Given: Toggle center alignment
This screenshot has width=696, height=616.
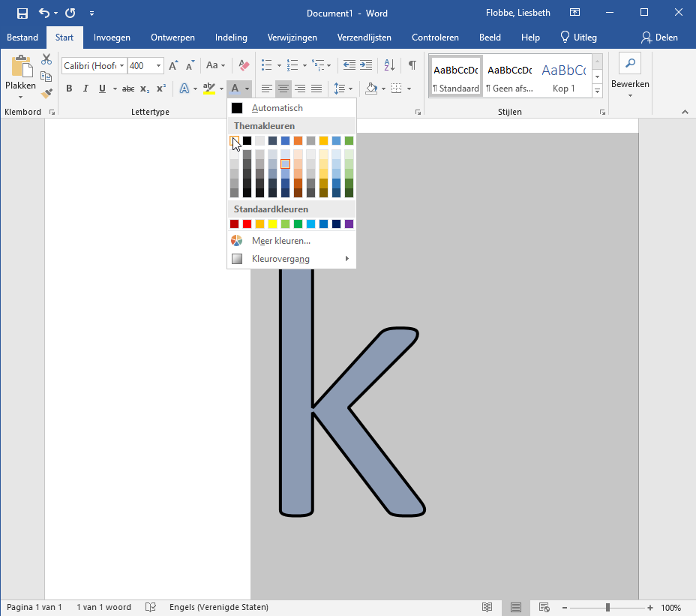Looking at the screenshot, I should (283, 89).
